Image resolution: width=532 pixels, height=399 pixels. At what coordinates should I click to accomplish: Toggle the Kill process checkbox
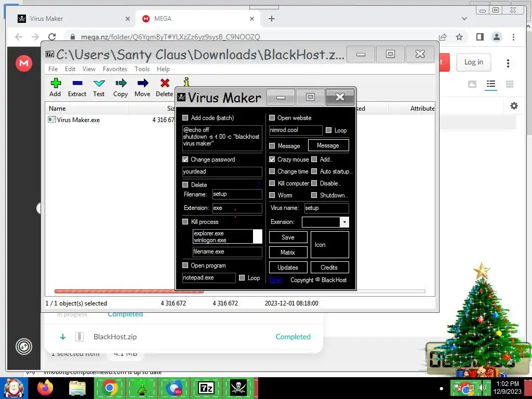(x=185, y=221)
